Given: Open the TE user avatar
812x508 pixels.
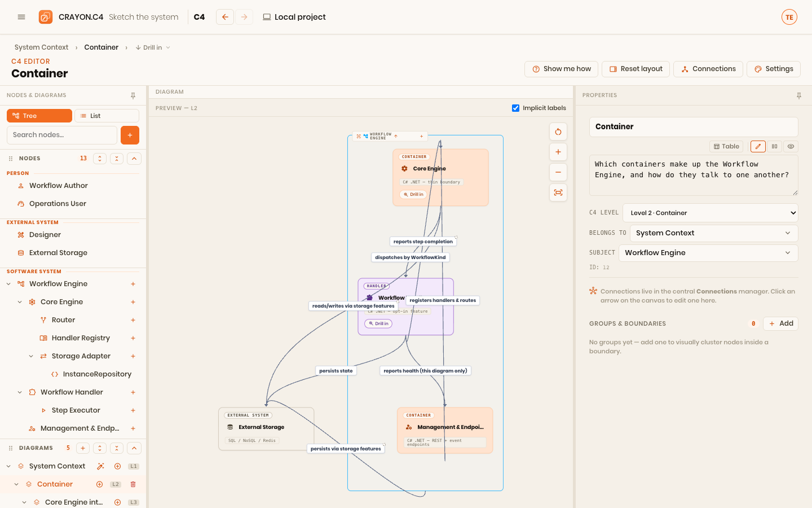Looking at the screenshot, I should click(789, 17).
